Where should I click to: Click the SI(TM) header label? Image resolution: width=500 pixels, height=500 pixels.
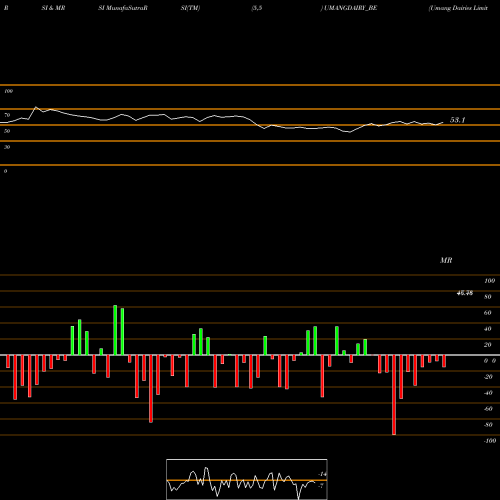point(190,8)
